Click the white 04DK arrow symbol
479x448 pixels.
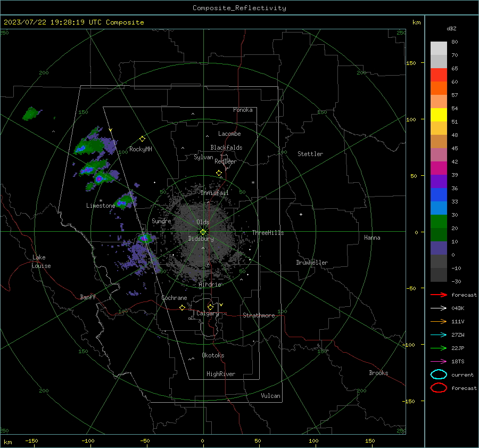439,308
